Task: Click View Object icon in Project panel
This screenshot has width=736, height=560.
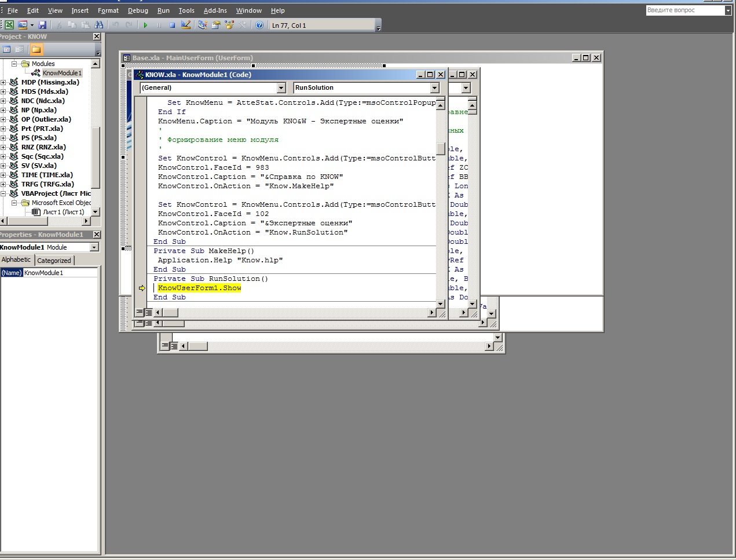Action: pyautogui.click(x=19, y=49)
